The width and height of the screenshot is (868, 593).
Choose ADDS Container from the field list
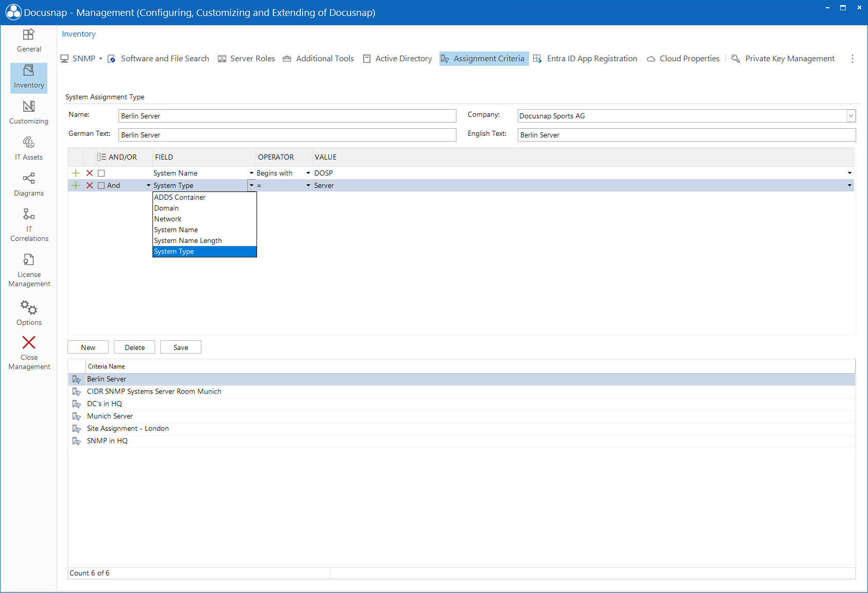pyautogui.click(x=205, y=197)
